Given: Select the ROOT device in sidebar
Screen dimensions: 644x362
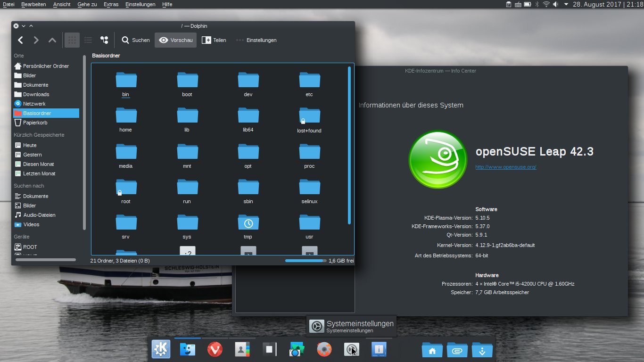Looking at the screenshot, I should (46, 247).
